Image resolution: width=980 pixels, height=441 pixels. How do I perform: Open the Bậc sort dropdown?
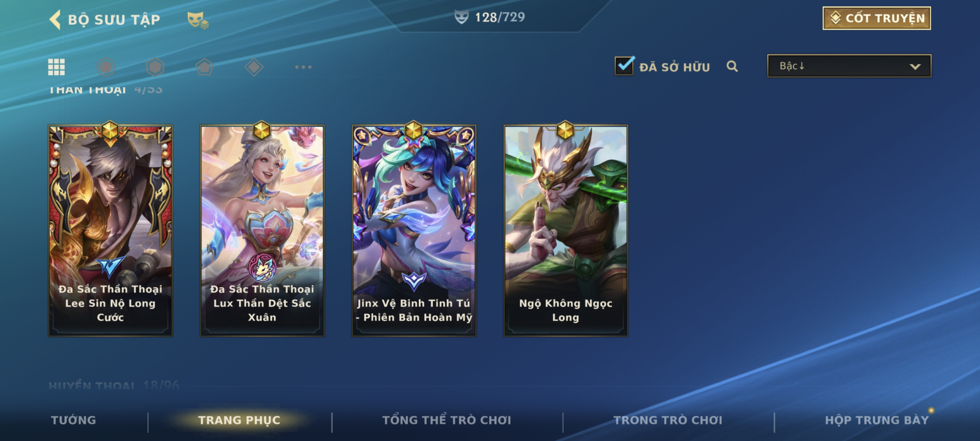(x=849, y=66)
